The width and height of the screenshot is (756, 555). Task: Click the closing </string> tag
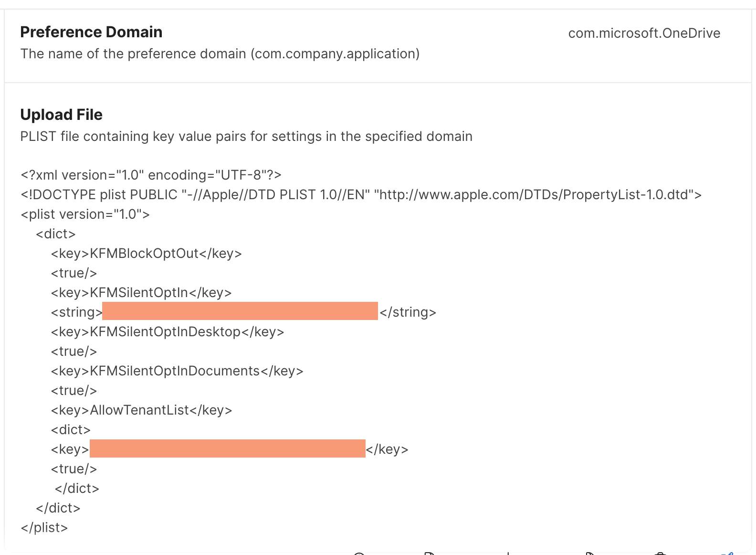coord(408,312)
